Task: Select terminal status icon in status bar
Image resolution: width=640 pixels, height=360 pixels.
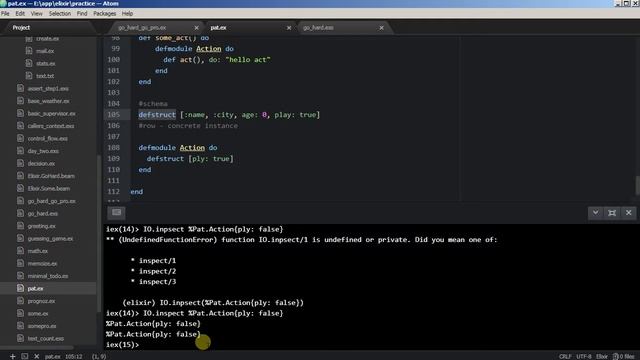Action: point(24,356)
